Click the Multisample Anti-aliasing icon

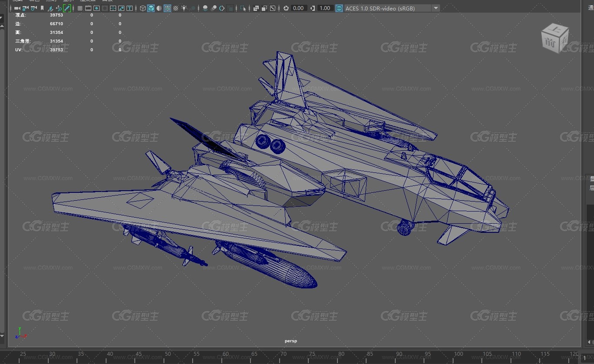[x=222, y=8]
